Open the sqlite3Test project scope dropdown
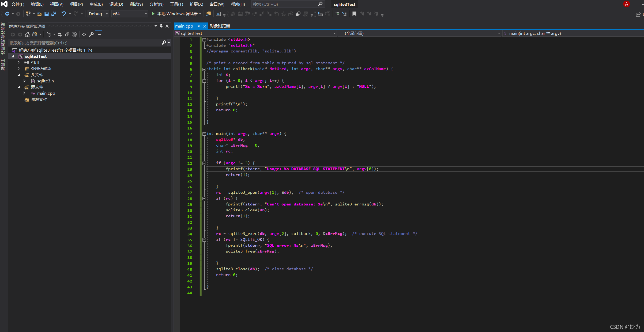The height and width of the screenshot is (332, 644). coord(256,33)
